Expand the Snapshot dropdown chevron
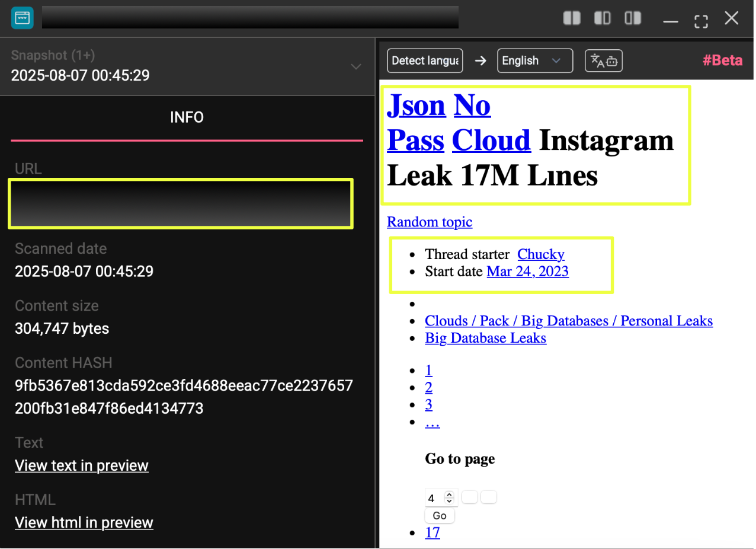The height and width of the screenshot is (549, 756). 356,66
